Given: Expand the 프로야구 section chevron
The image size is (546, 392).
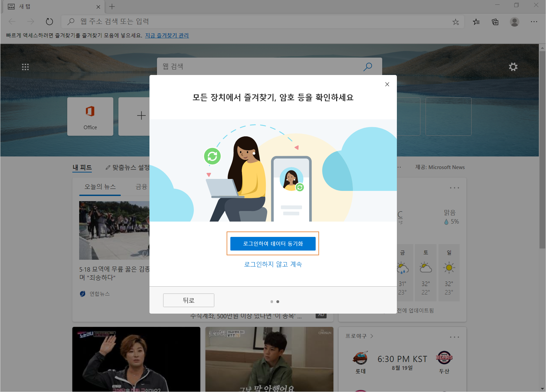Looking at the screenshot, I should [x=372, y=336].
